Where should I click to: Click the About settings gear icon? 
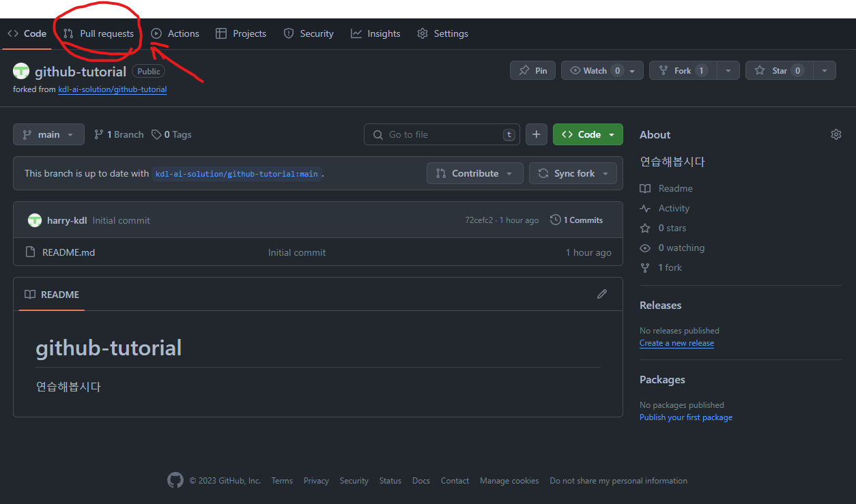coord(836,135)
